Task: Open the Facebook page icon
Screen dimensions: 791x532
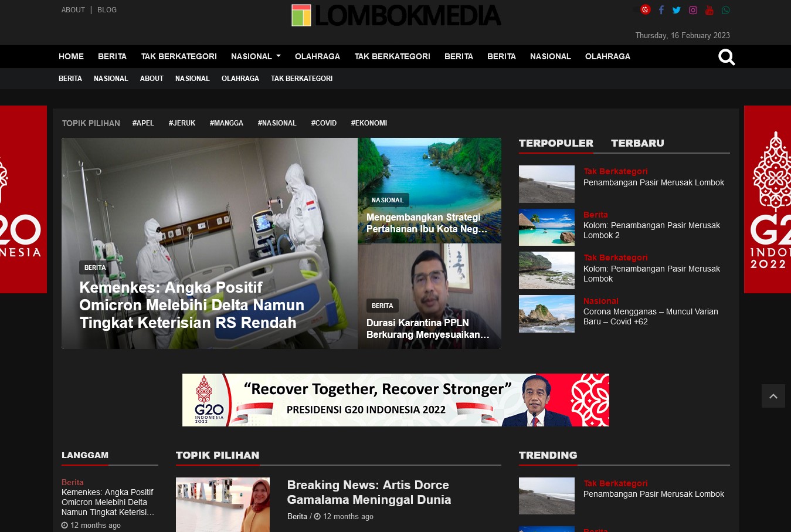Action: pyautogui.click(x=661, y=10)
